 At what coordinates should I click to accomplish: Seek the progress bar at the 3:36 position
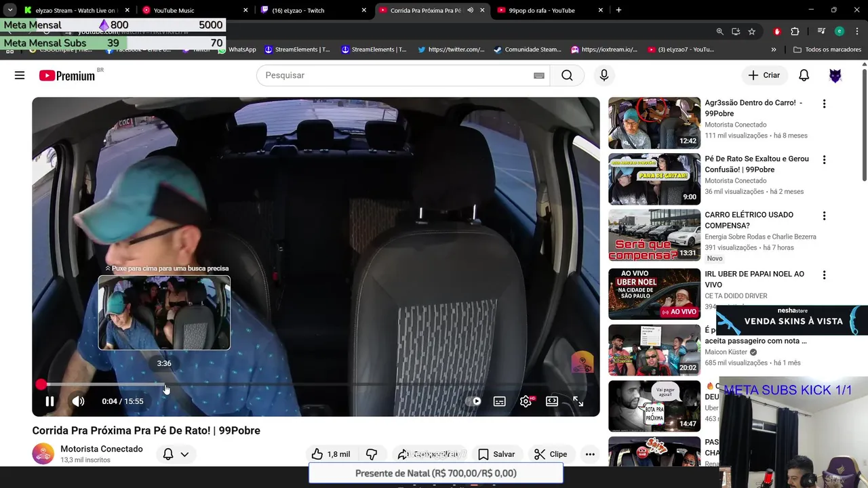pyautogui.click(x=164, y=385)
